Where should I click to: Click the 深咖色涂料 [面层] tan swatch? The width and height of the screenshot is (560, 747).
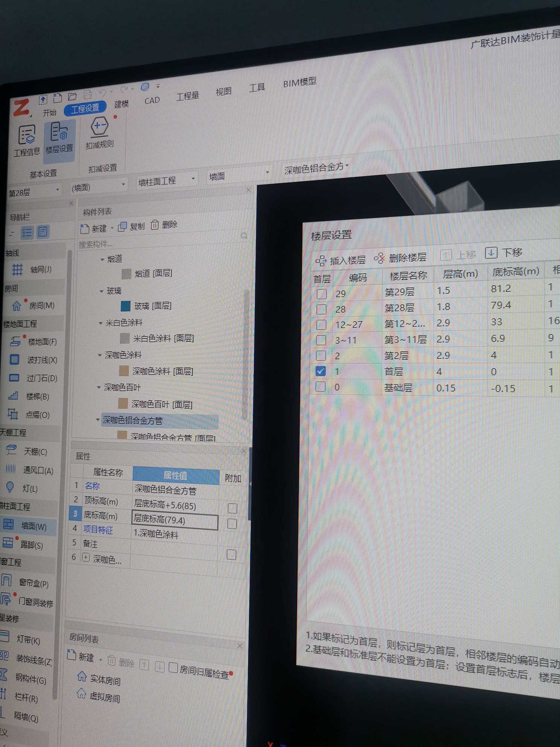pos(123,371)
